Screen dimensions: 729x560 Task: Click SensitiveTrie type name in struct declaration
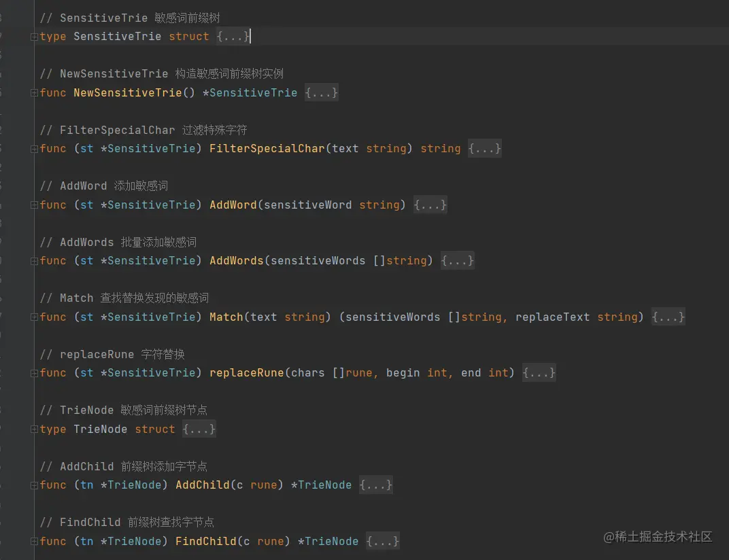[x=118, y=36]
